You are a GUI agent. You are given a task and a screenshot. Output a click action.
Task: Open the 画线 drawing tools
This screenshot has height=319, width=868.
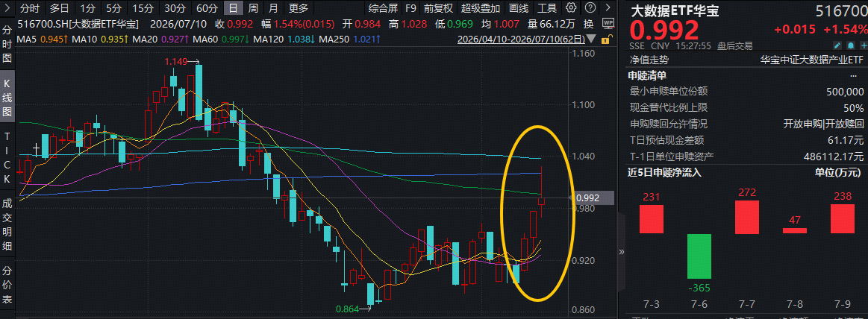519,7
